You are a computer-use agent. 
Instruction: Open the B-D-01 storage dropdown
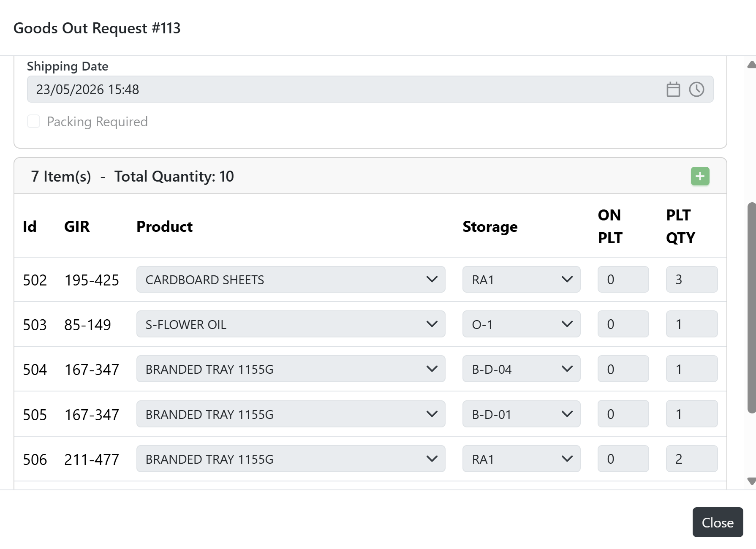pyautogui.click(x=521, y=414)
